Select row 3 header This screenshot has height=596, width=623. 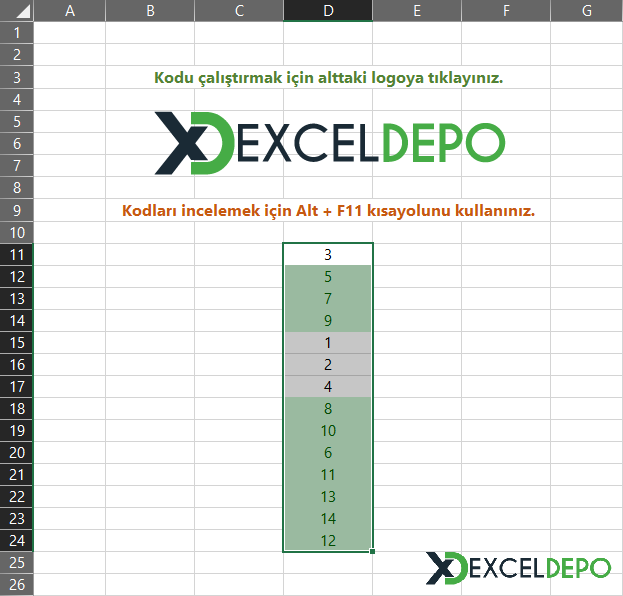pyautogui.click(x=17, y=77)
